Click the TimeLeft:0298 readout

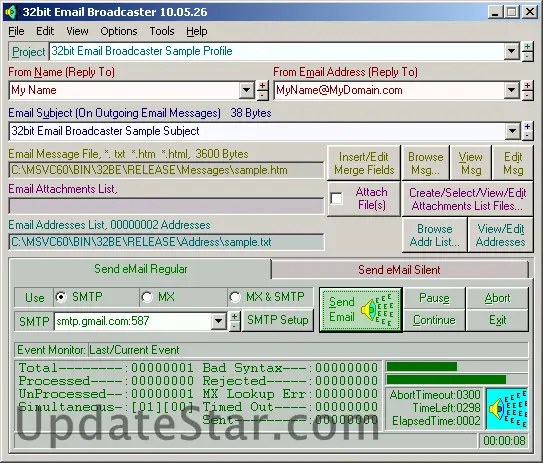pos(446,408)
